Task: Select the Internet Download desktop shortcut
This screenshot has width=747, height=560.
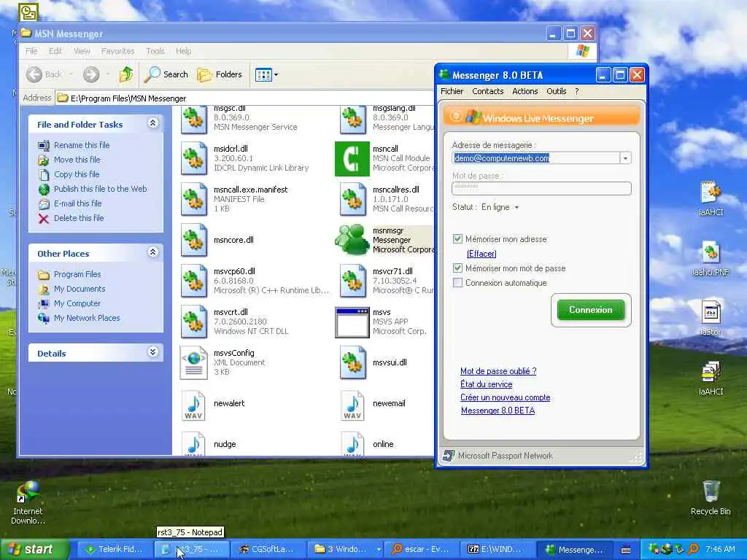Action: tap(28, 493)
